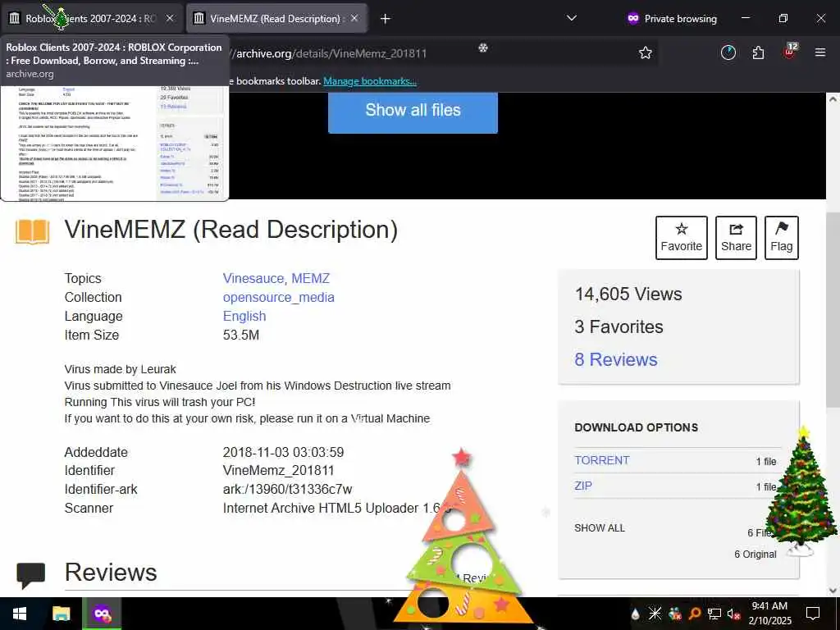Click the 3 Favorites text
The height and width of the screenshot is (630, 840).
point(619,326)
